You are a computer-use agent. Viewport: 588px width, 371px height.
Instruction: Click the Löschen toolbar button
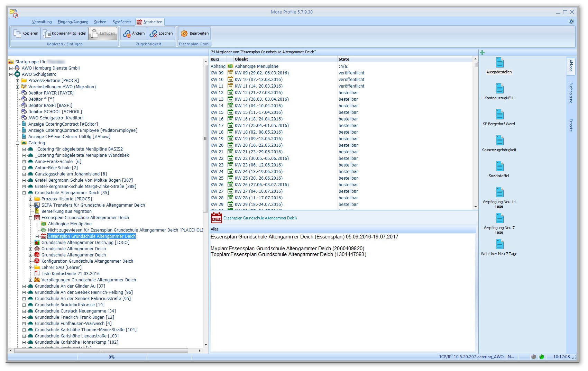pyautogui.click(x=161, y=34)
